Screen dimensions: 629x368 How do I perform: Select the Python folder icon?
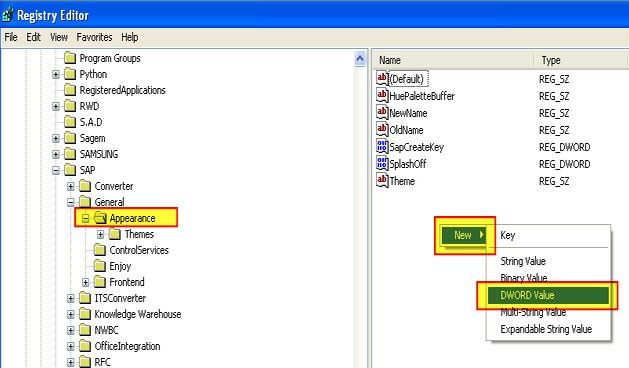[x=70, y=74]
